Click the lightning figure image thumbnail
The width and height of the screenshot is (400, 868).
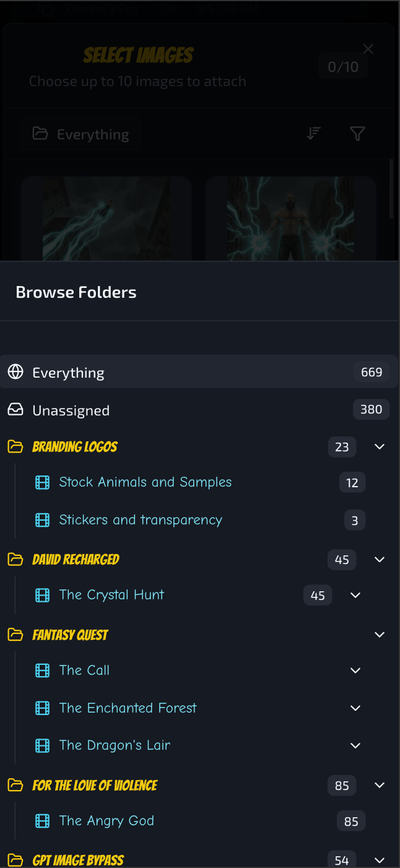pos(290,218)
